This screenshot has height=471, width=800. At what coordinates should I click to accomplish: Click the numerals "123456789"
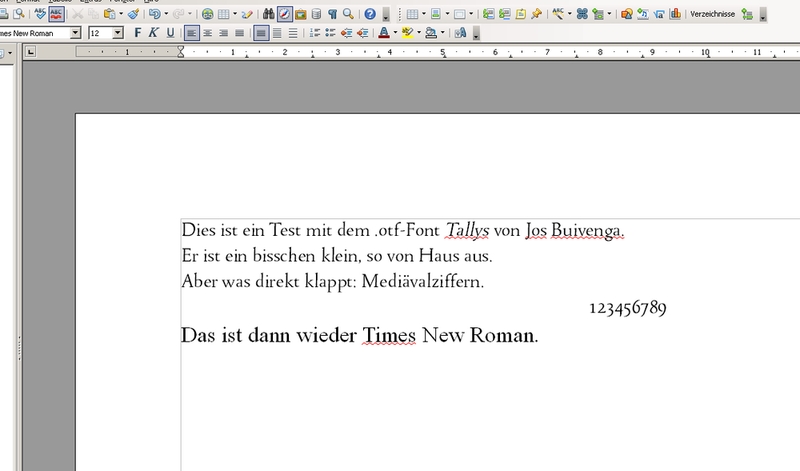628,308
